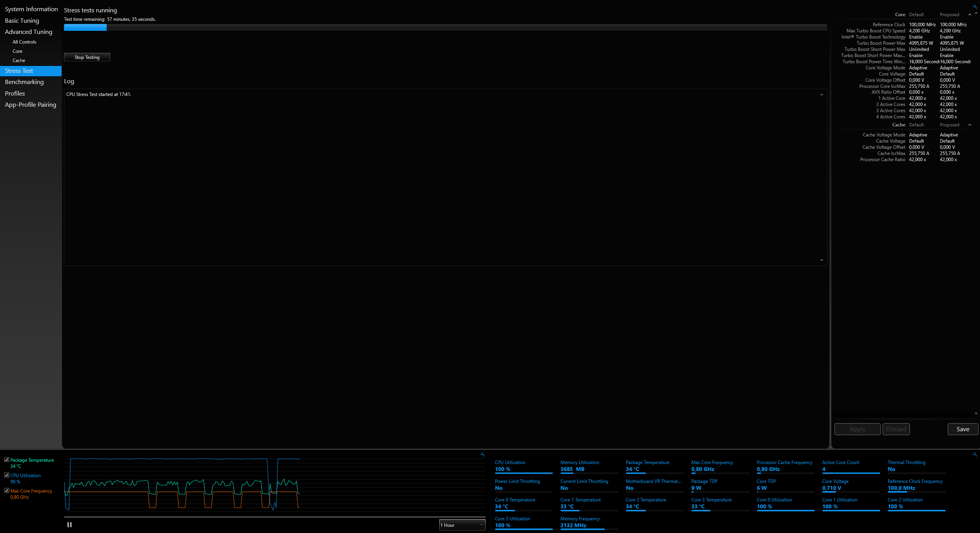The width and height of the screenshot is (980, 533).
Task: Pause the monitoring graph
Action: 69,525
